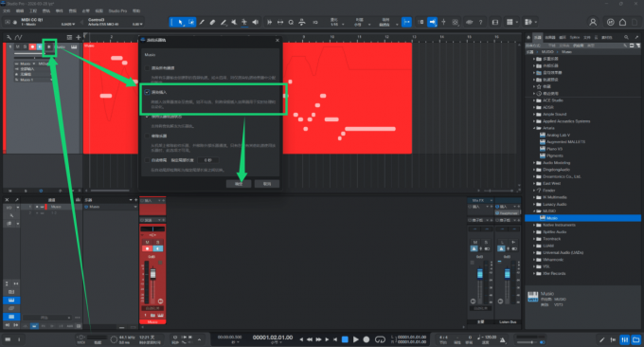
Task: Click the Musio channel volume fader
Action: 152,273
